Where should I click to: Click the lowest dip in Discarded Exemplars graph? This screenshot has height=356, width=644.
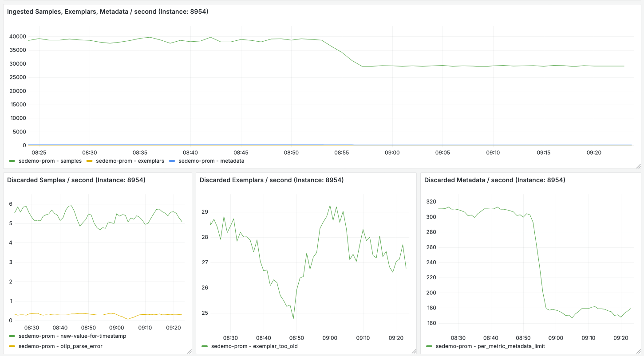click(x=293, y=318)
